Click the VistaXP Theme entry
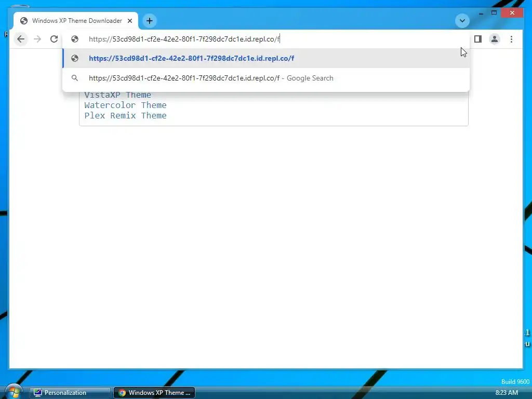 click(118, 95)
